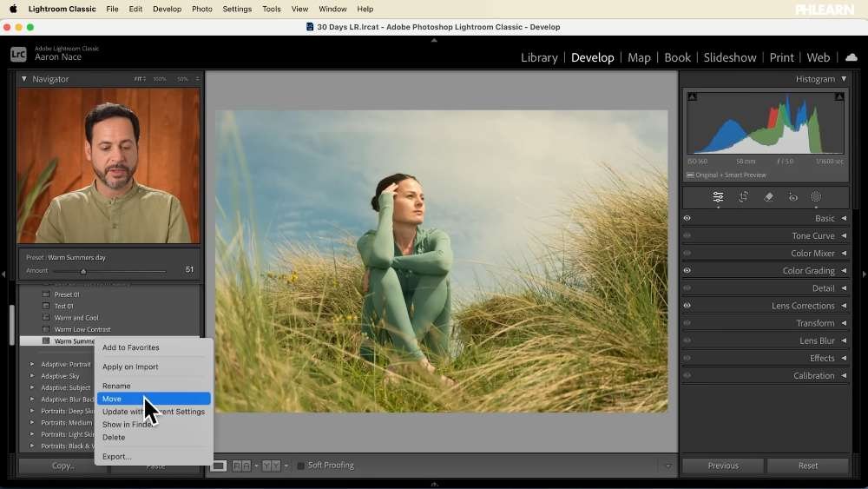Expand the Calibration panel arrow
Screen dimensions: 868x489
[844, 375]
